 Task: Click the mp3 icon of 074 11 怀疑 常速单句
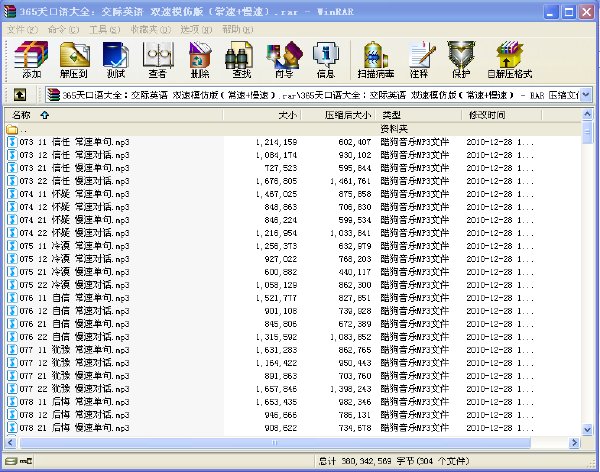[x=12, y=194]
